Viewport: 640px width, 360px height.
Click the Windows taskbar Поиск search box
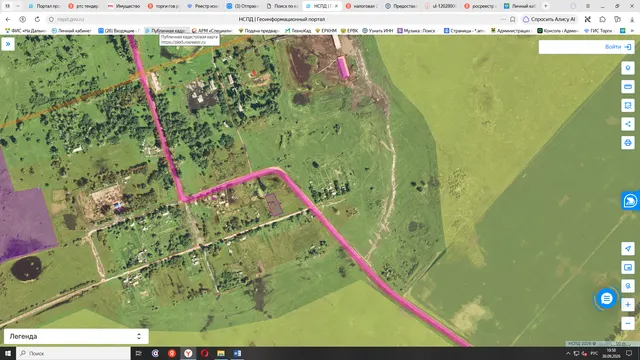[x=73, y=353]
